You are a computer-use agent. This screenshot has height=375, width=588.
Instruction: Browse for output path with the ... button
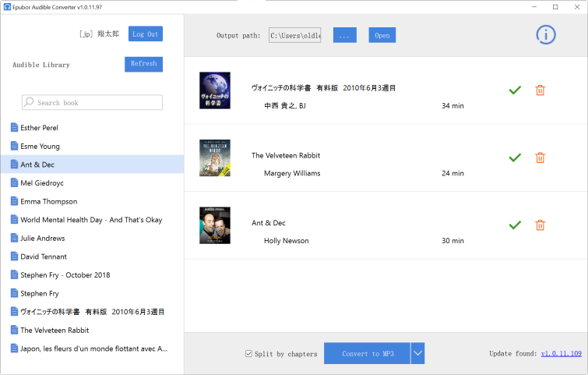coord(345,35)
